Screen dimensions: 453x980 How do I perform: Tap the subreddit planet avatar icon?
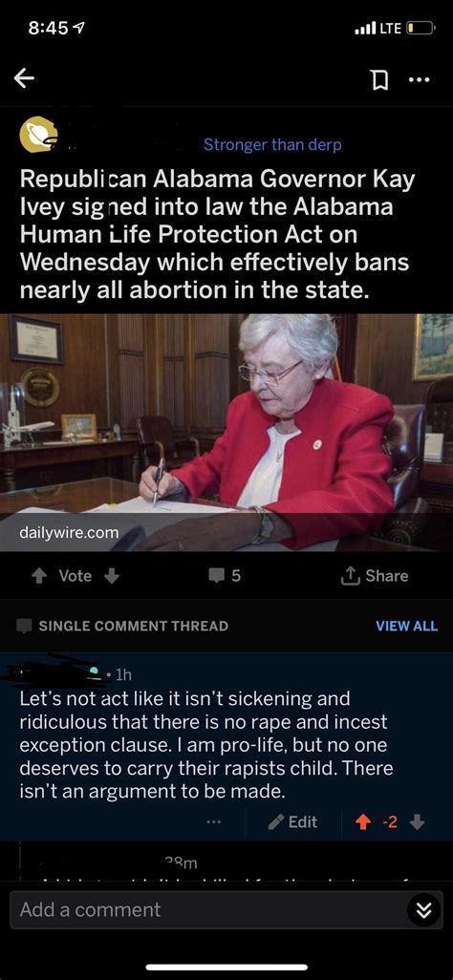tap(39, 135)
